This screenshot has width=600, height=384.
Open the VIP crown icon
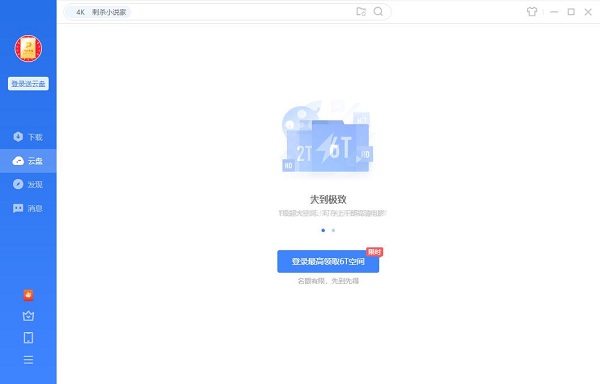click(x=28, y=316)
